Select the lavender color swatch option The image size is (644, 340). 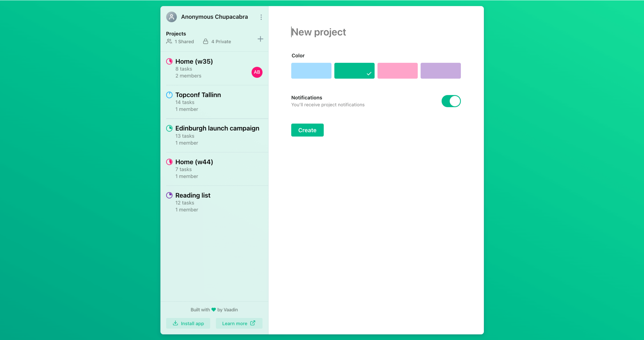441,71
